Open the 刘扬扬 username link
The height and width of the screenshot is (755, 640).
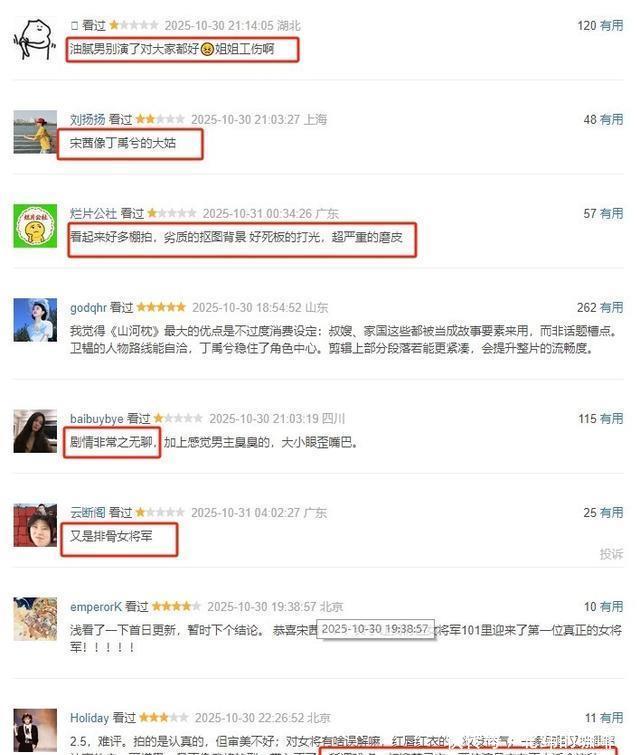coord(88,119)
